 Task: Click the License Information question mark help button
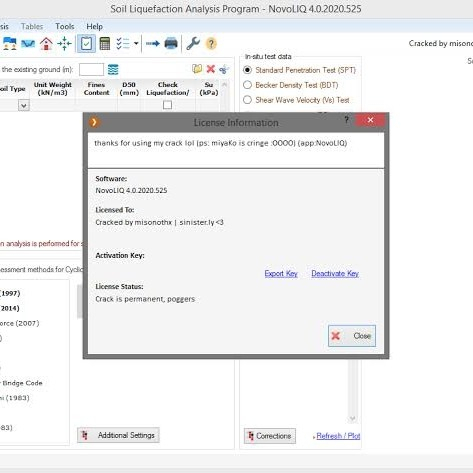click(346, 120)
